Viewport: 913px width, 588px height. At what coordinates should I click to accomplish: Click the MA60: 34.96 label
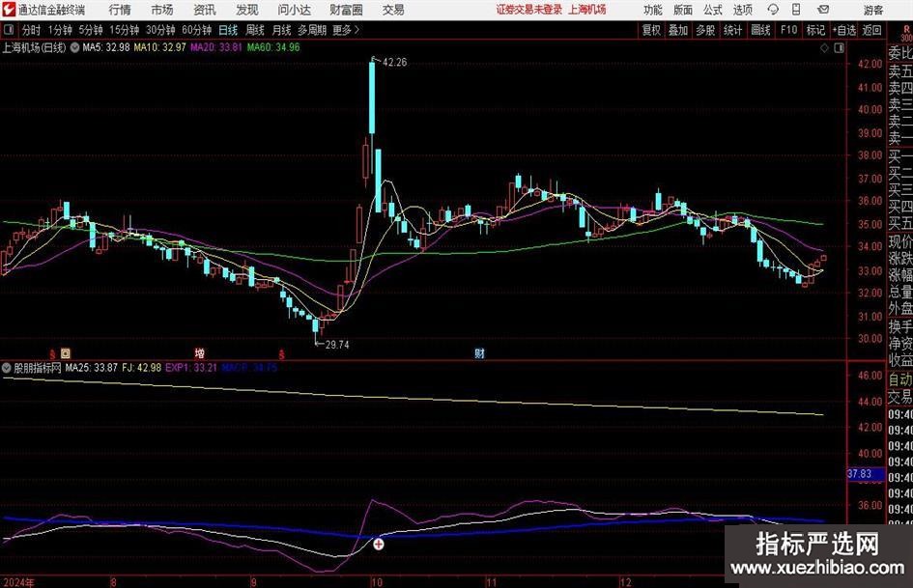[x=273, y=47]
